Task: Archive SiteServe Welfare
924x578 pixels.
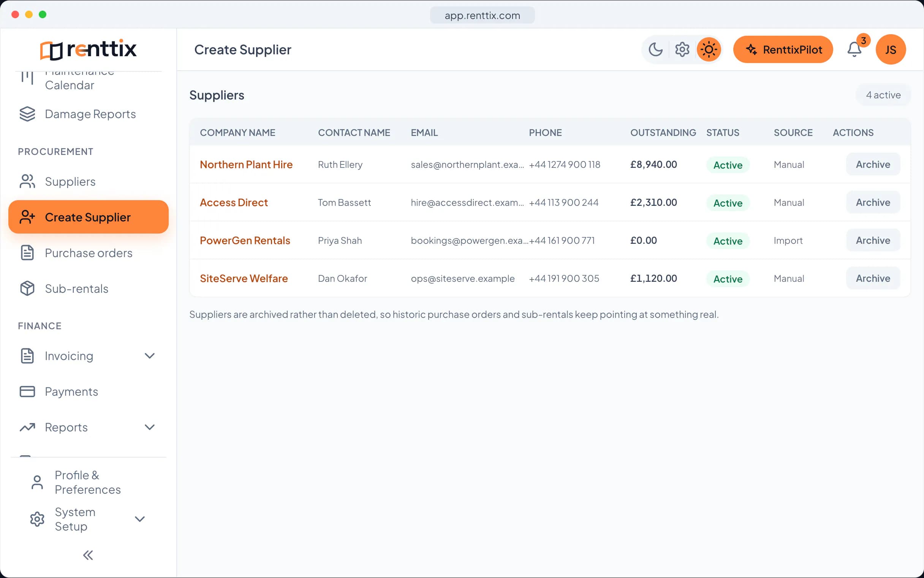Action: point(873,278)
